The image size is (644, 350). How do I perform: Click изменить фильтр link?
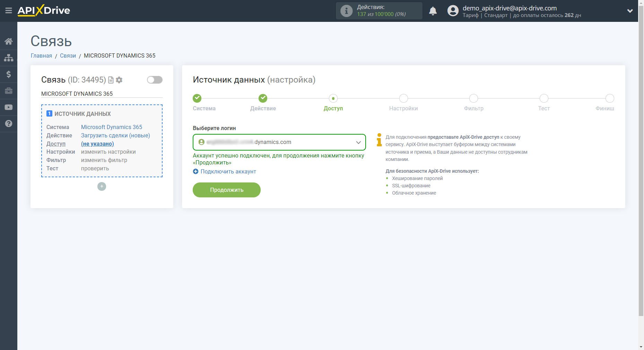tap(104, 160)
